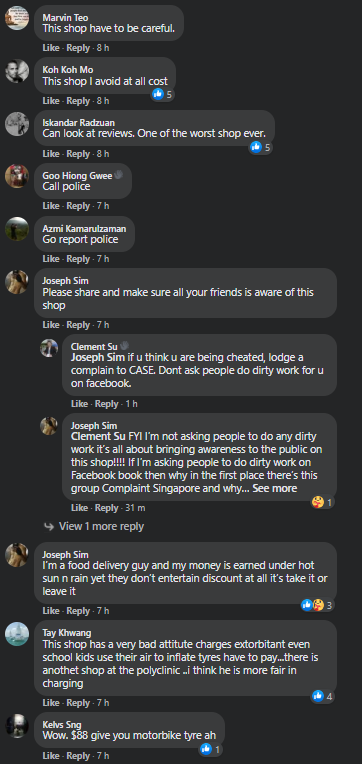Open Tay Khwang's profile picture
This screenshot has width=362, height=764.
(x=17, y=634)
